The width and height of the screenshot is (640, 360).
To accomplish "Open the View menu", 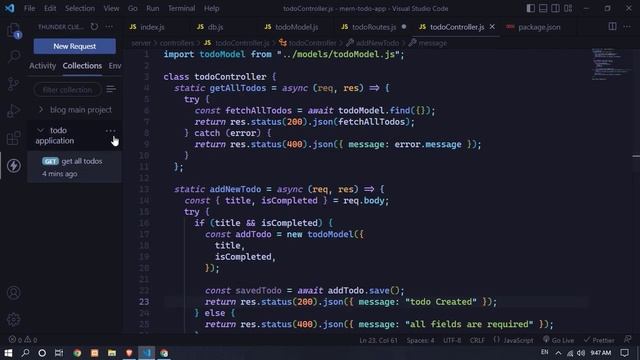I will click(111, 8).
